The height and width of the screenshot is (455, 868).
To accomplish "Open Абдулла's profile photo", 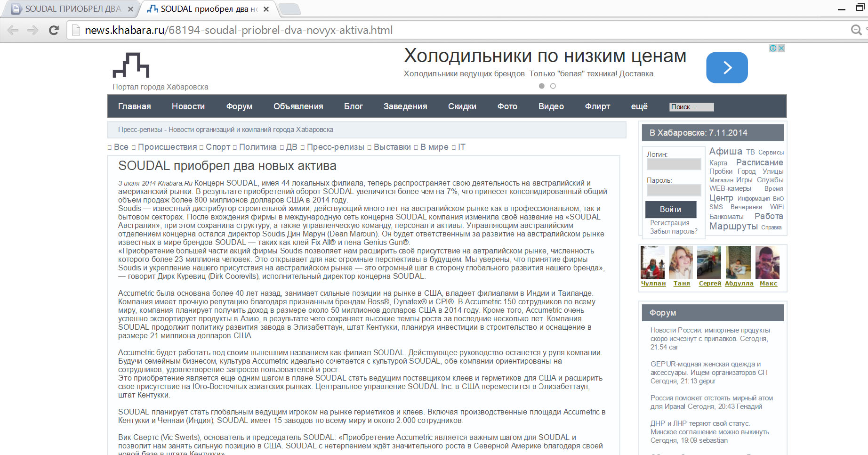I will click(x=738, y=262).
